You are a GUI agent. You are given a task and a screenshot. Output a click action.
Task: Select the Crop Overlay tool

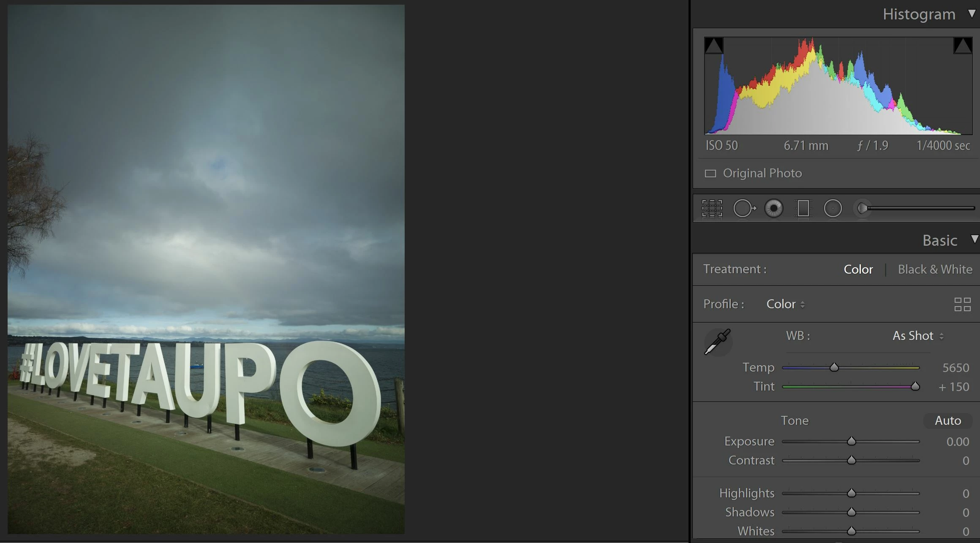click(x=712, y=208)
